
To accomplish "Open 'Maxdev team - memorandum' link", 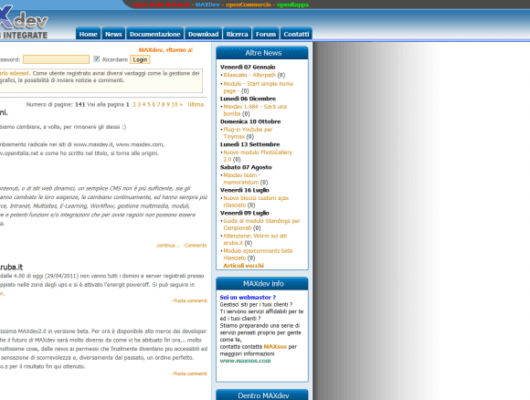I will (x=242, y=179).
